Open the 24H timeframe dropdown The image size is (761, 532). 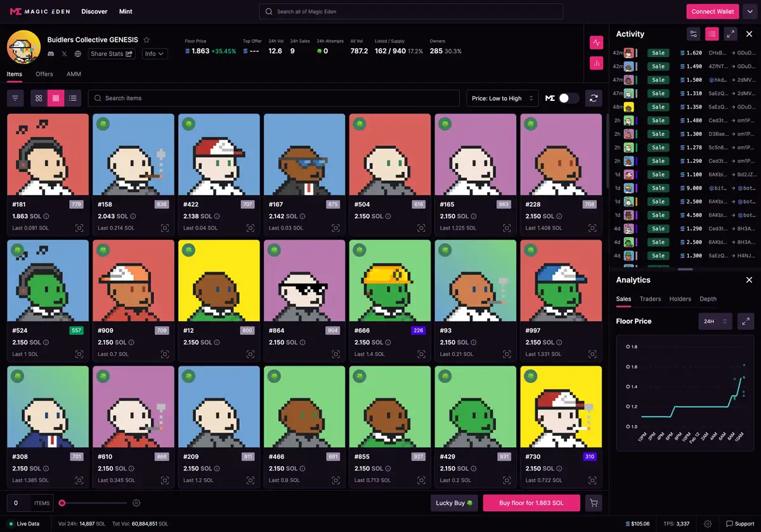pyautogui.click(x=715, y=321)
